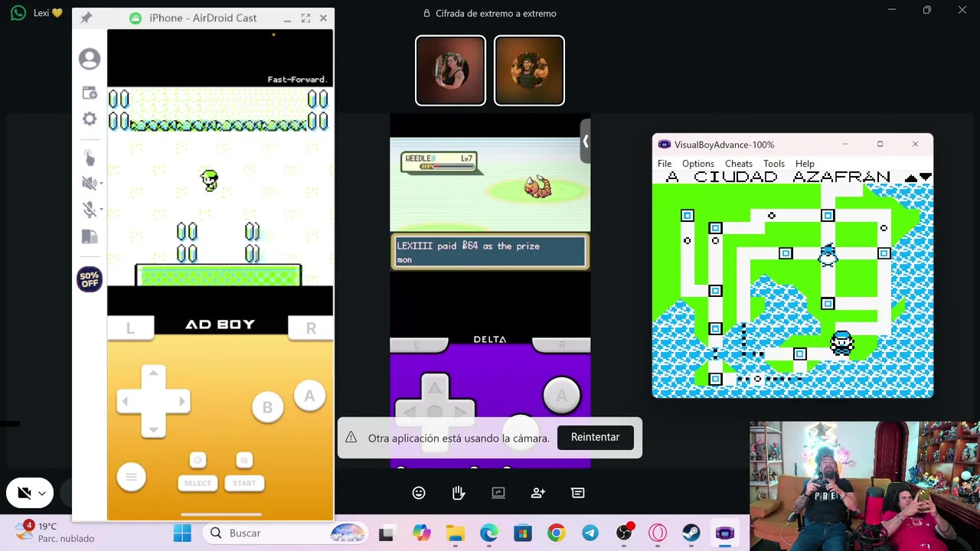Open the Cheats menu in VisualBoyAdvance
Viewport: 980px width, 551px height.
(x=739, y=163)
